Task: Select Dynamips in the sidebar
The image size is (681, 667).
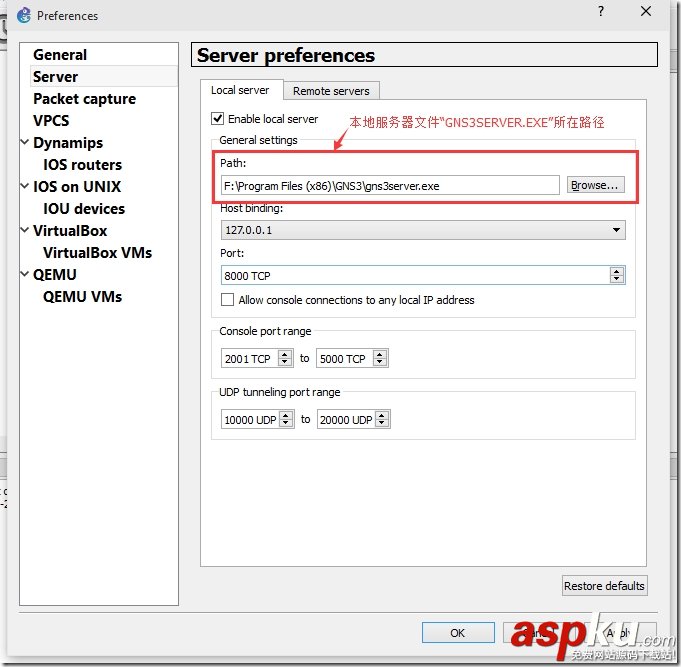Action: tap(68, 143)
